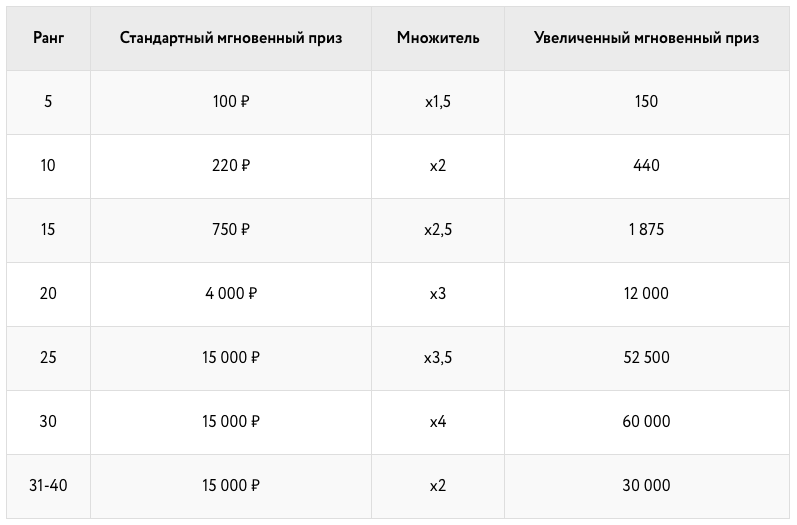The image size is (797, 525).
Task: Click the x1,5 multiplier cell
Action: [x=438, y=102]
